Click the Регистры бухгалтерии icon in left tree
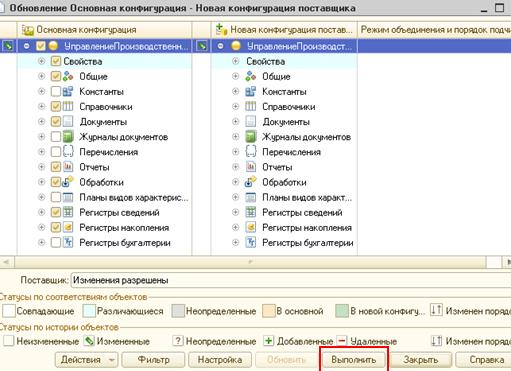Image resolution: width=511 pixels, height=371 pixels. coord(68,243)
